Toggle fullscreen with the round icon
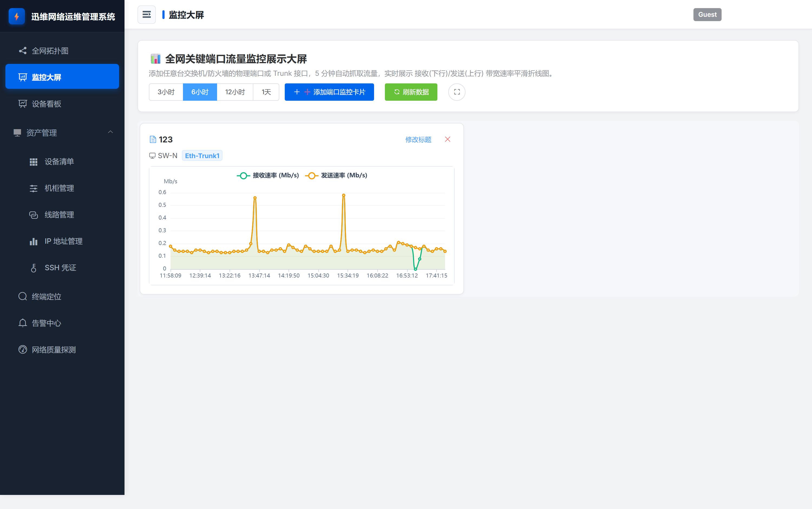The height and width of the screenshot is (509, 812). tap(457, 92)
